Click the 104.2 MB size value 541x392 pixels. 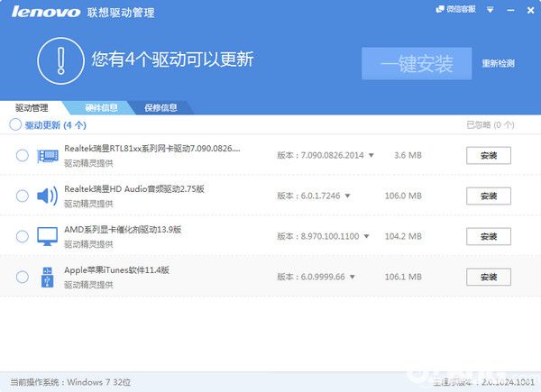403,236
